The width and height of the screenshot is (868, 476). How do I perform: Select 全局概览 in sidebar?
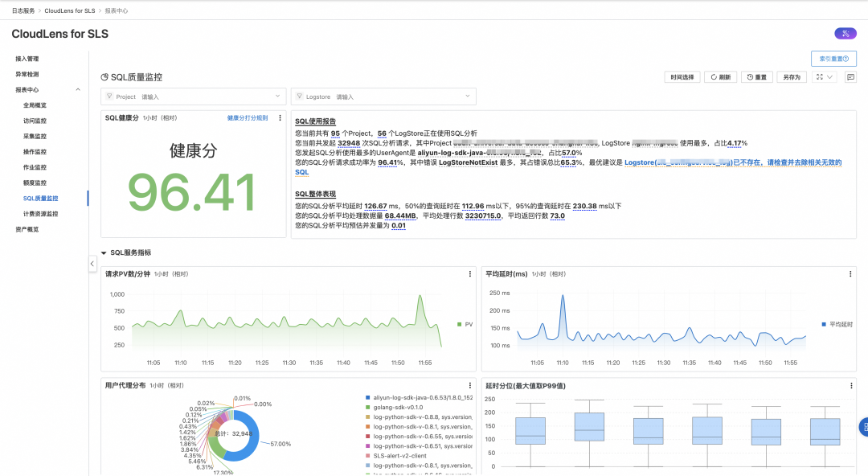click(35, 105)
